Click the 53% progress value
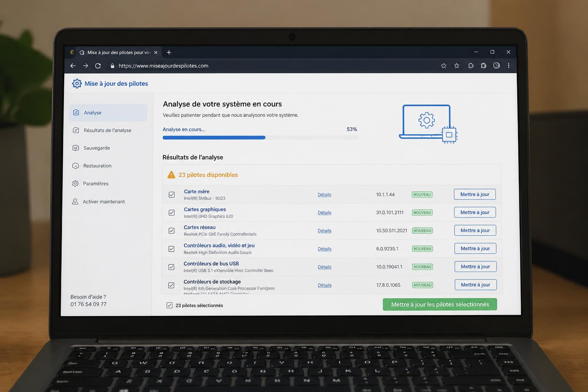This screenshot has height=392, width=588. pyautogui.click(x=352, y=129)
